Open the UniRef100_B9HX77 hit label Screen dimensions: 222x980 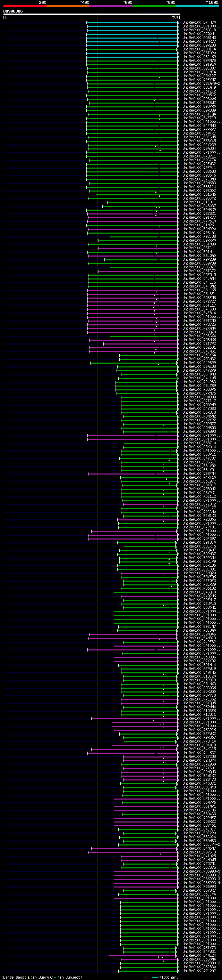pos(199,41)
